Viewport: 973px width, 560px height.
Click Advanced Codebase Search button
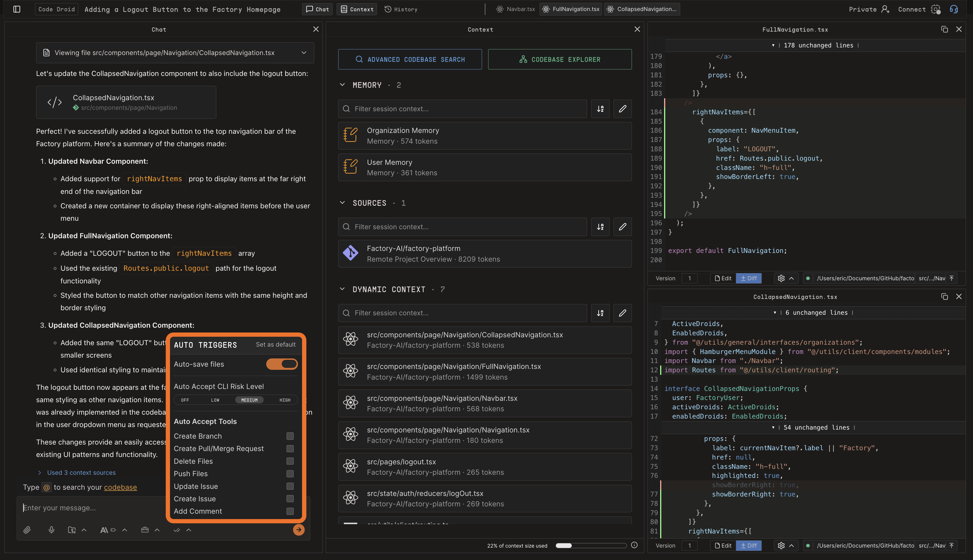(x=410, y=60)
